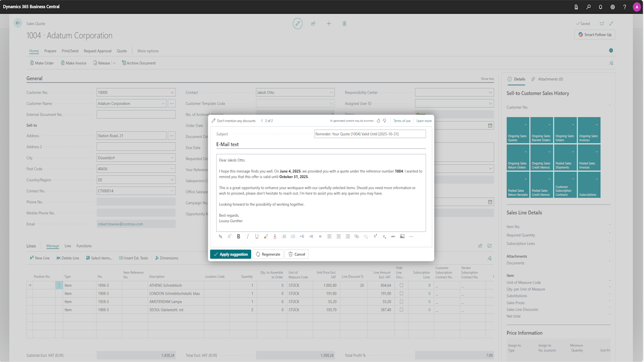Screen dimensions: 644x362
Task: Open search in Business Central header
Action: click(x=589, y=7)
